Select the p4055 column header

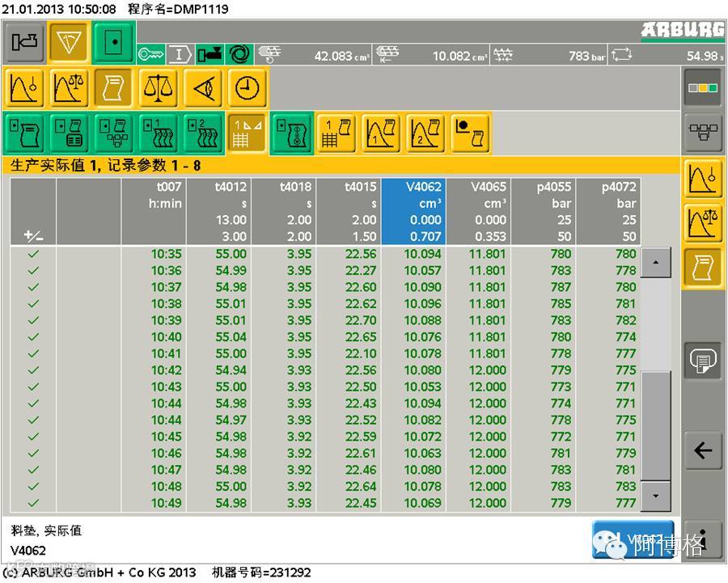(x=544, y=211)
